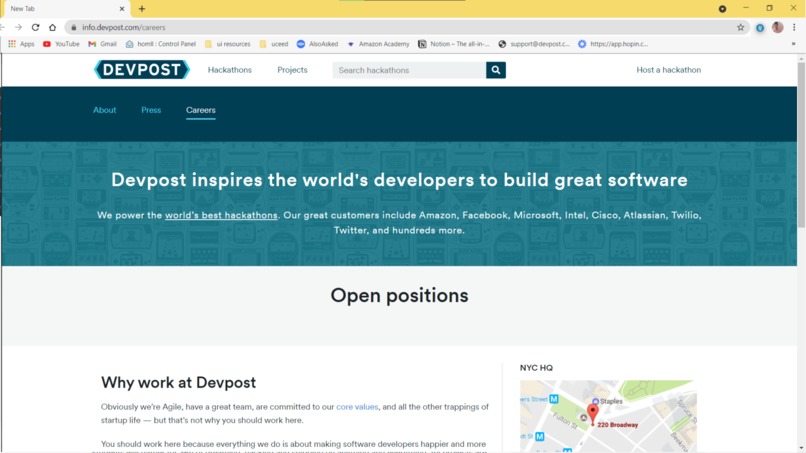Open Notion bookmark
Viewport: 806px width, 453px height.
pos(454,44)
